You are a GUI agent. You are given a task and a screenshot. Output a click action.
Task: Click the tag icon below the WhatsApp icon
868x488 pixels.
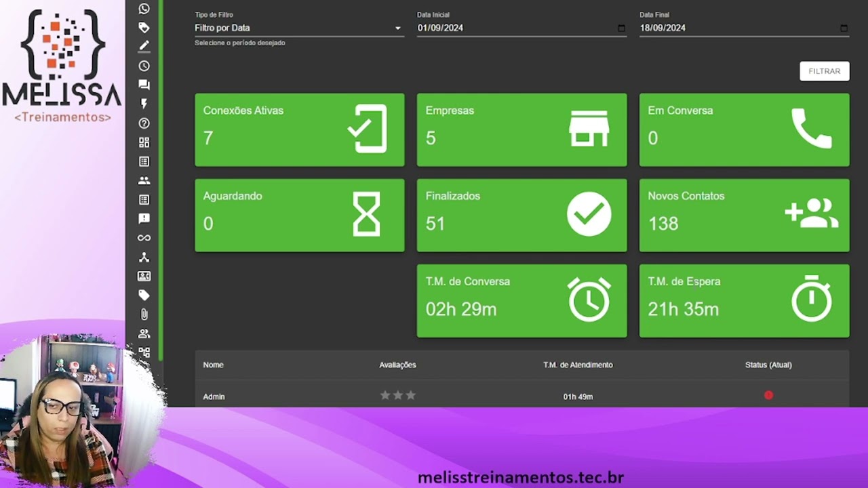[x=144, y=28]
